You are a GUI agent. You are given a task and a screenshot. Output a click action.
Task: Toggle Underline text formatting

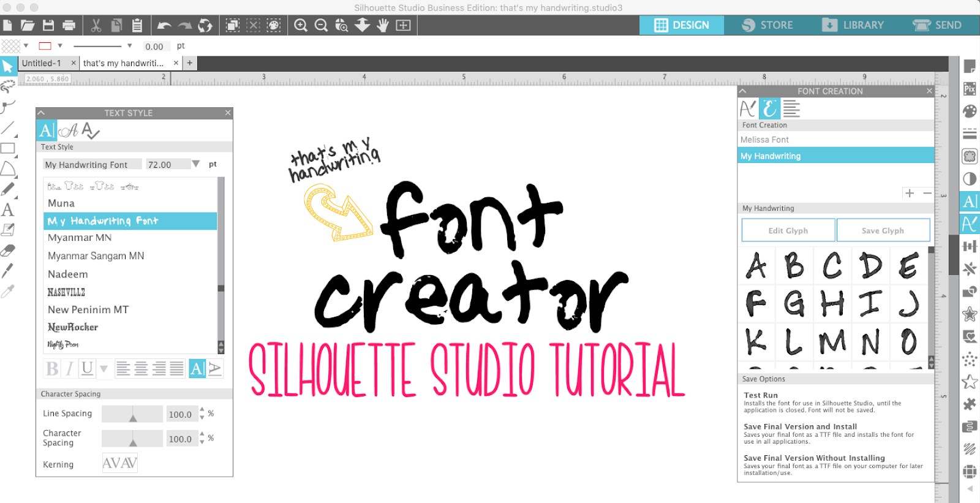87,368
